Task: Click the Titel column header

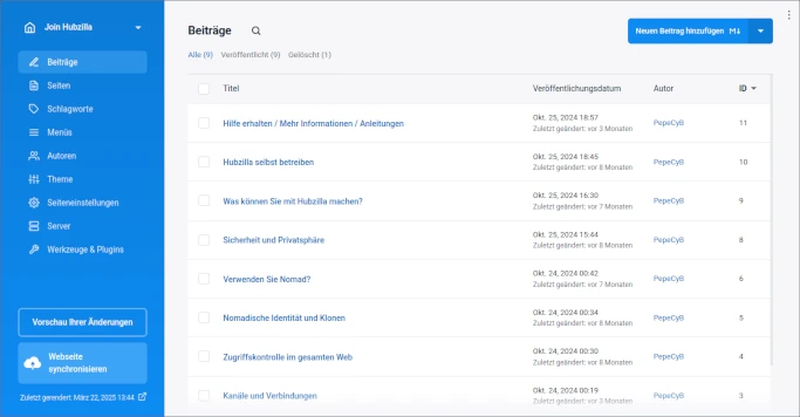Action: [231, 88]
